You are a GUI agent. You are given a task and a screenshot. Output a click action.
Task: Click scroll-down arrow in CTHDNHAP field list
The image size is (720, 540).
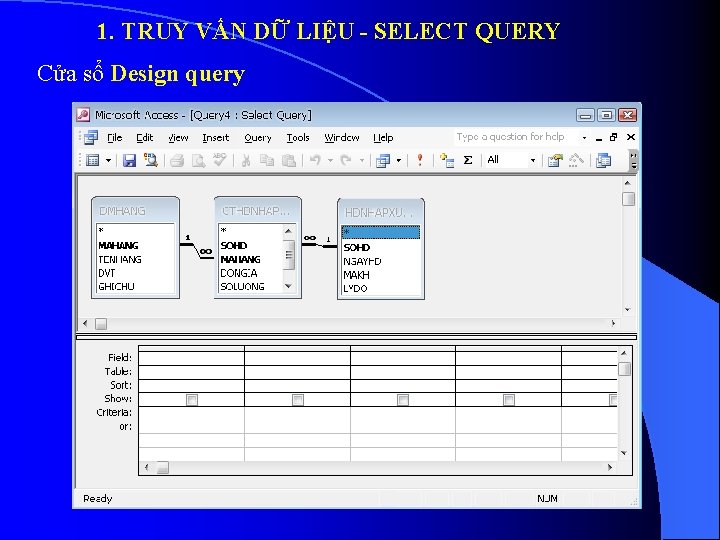coord(288,286)
